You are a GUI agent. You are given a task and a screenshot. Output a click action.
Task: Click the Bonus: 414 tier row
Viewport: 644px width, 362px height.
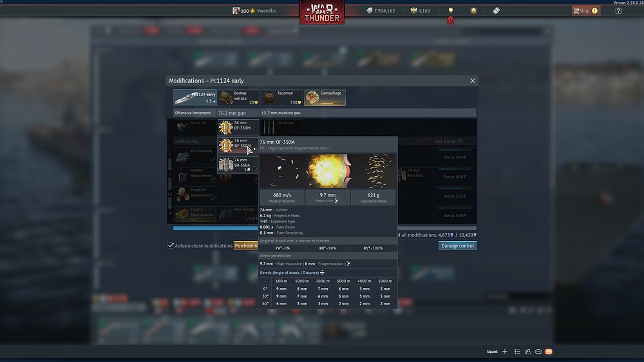click(454, 157)
